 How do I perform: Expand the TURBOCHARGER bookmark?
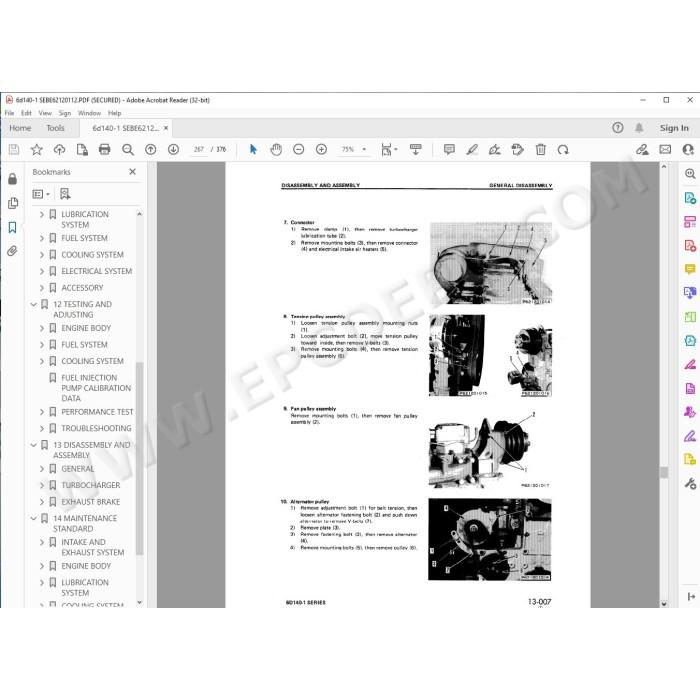coord(42,485)
